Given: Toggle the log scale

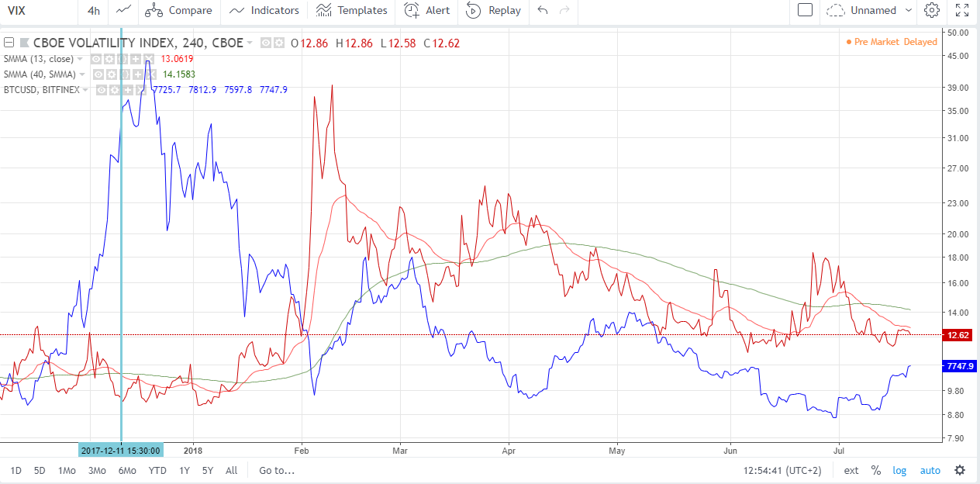Looking at the screenshot, I should click(899, 470).
